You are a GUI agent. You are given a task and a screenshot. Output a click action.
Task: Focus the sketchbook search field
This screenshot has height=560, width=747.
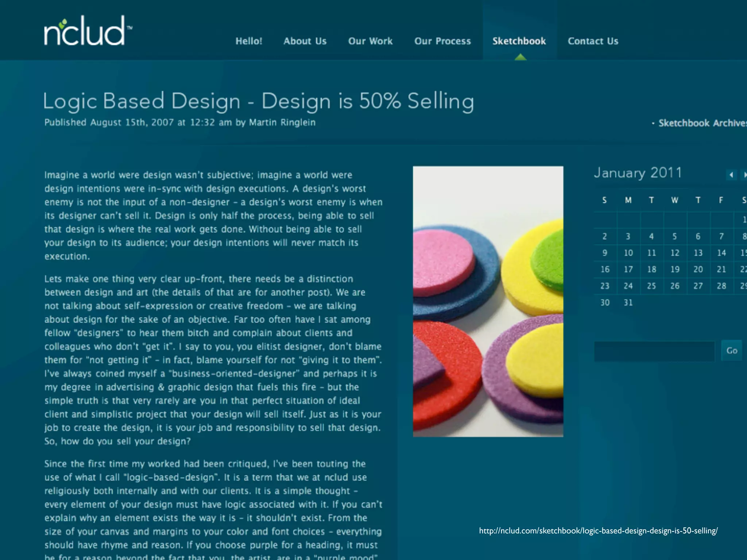654,351
